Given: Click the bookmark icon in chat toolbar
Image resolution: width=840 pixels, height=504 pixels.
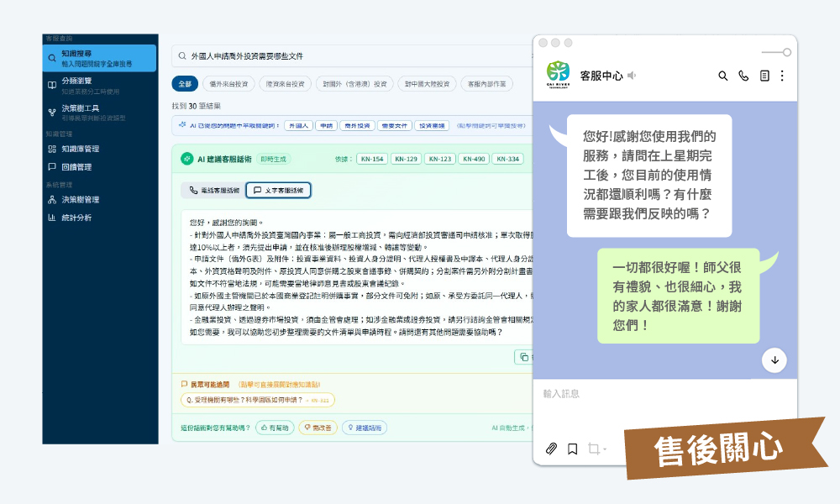Looking at the screenshot, I should point(573,449).
